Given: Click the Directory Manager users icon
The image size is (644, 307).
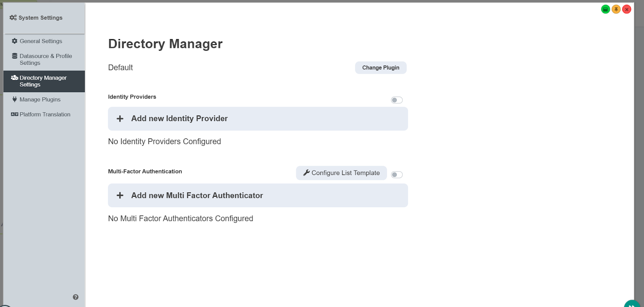Looking at the screenshot, I should (x=14, y=78).
